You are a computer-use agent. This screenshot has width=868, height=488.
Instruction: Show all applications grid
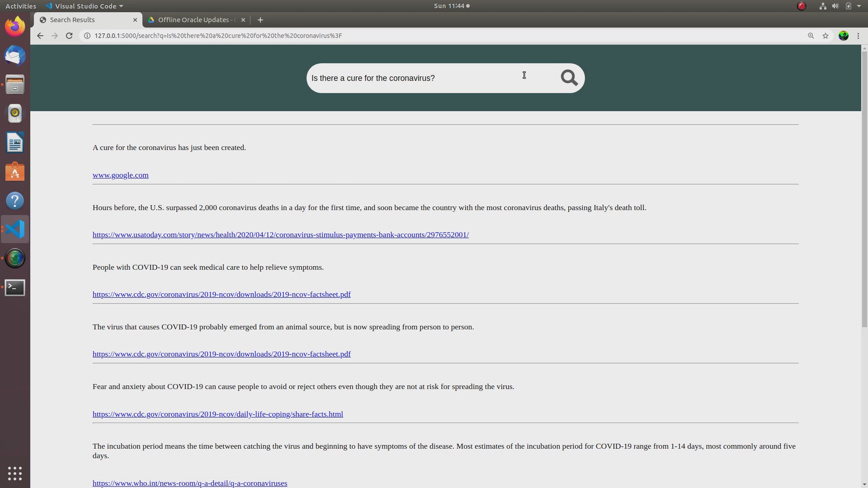[15, 473]
